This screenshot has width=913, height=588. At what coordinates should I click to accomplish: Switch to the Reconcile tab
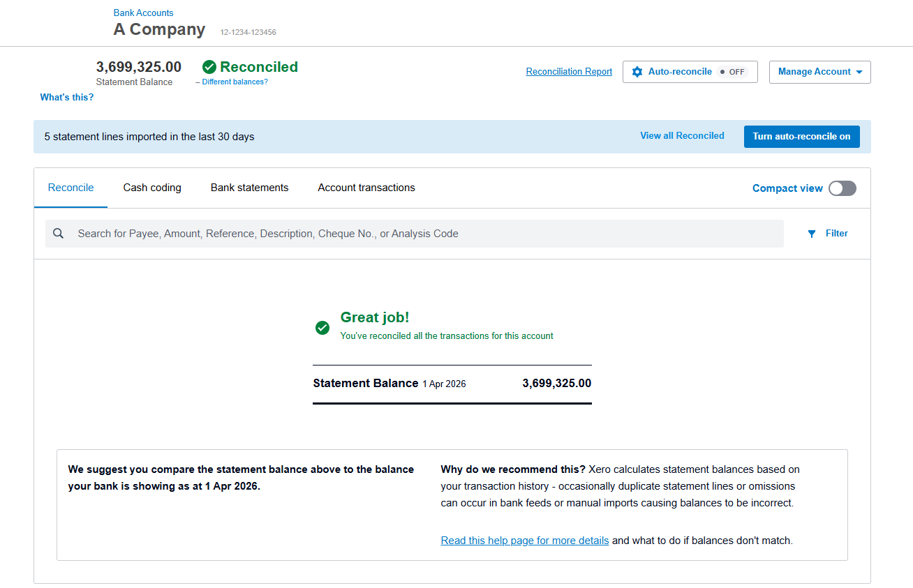click(70, 188)
